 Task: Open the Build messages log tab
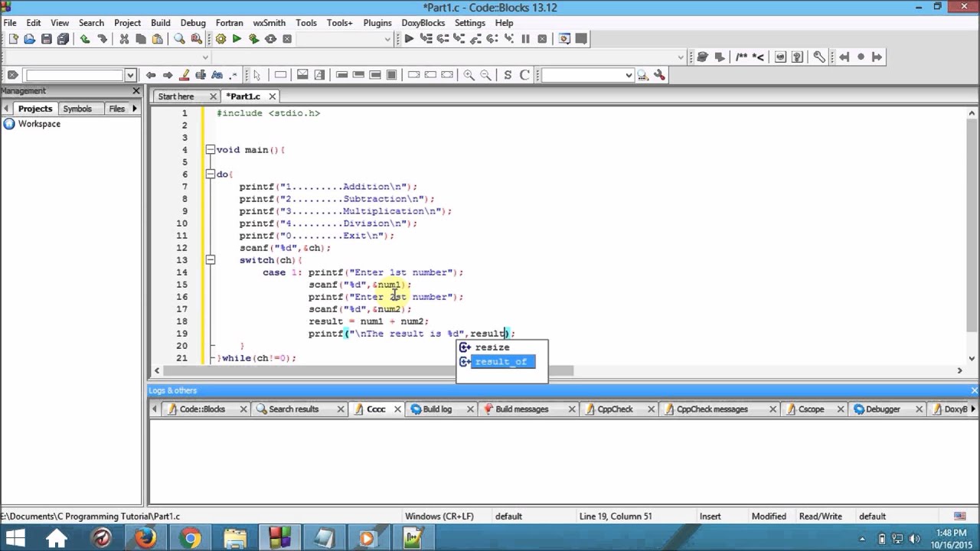[522, 409]
